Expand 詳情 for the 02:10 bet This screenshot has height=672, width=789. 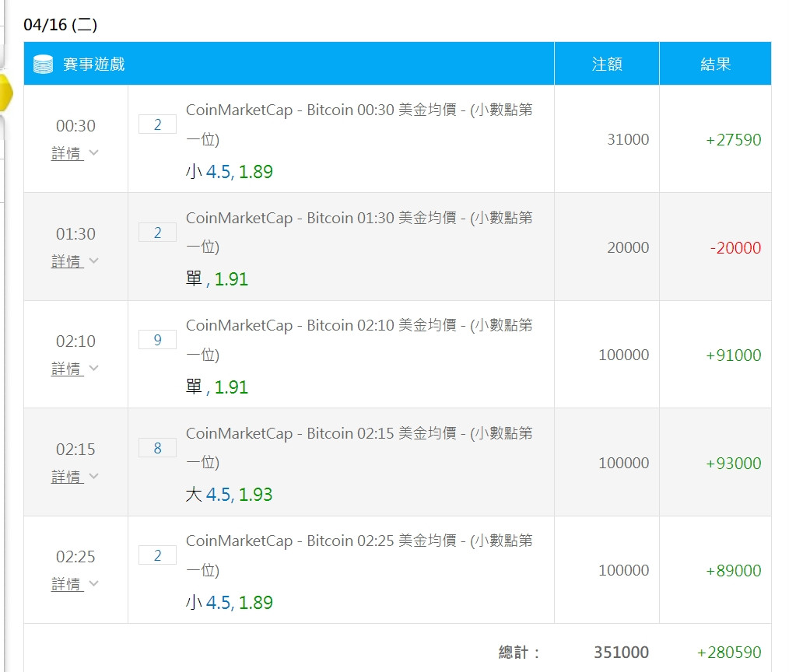point(75,368)
